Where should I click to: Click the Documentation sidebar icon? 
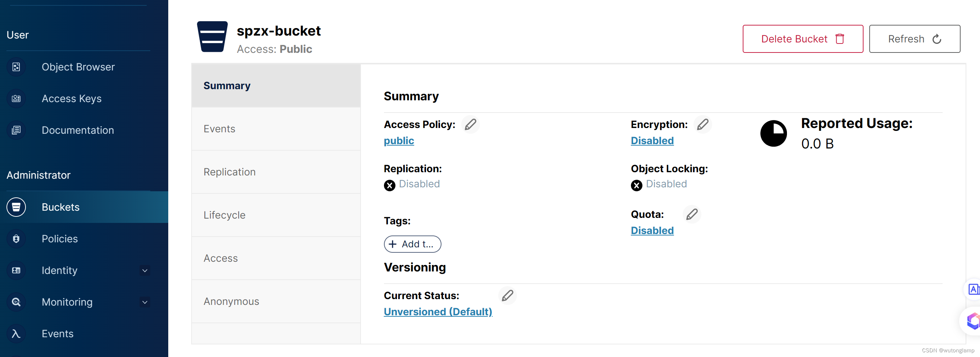16,130
